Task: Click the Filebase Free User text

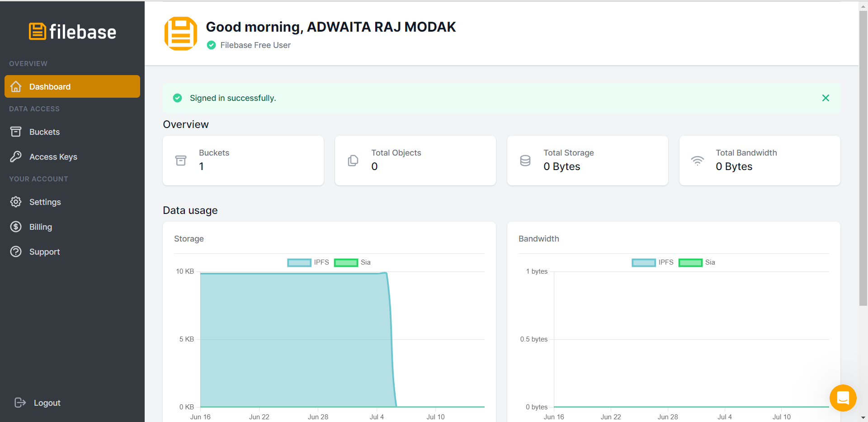Action: pyautogui.click(x=255, y=45)
